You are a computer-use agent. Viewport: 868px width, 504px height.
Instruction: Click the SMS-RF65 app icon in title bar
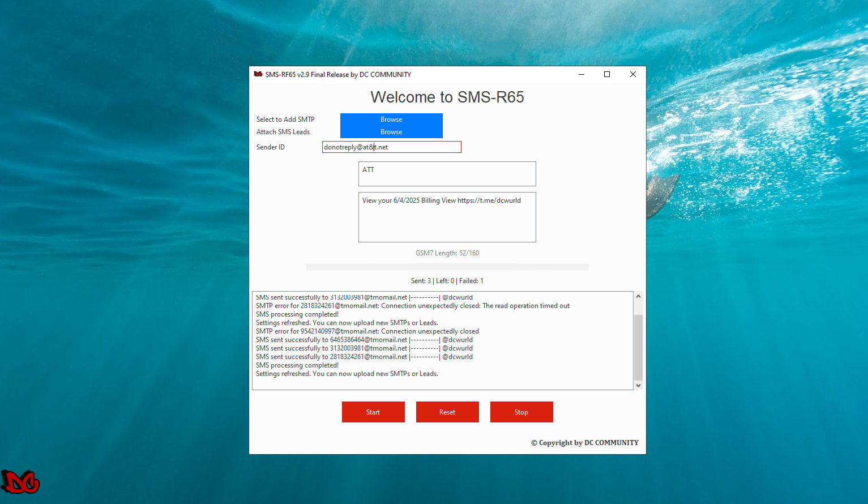(x=258, y=74)
